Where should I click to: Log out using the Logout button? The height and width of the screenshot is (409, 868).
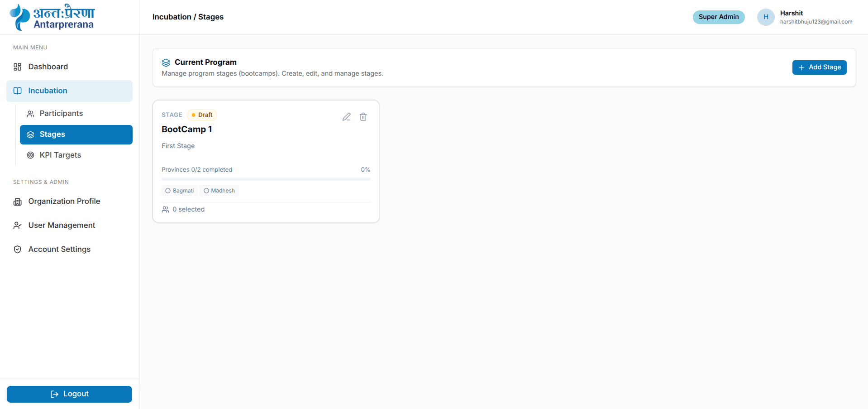coord(69,394)
